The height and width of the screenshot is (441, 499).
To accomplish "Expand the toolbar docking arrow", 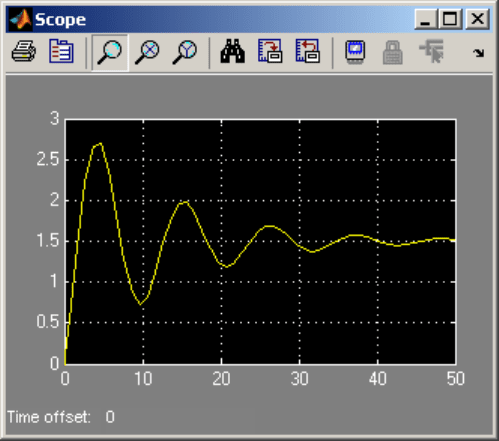I will (x=479, y=53).
